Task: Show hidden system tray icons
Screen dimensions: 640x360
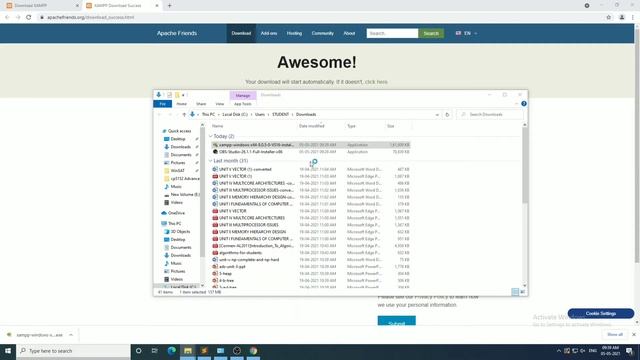Action: 558,351
